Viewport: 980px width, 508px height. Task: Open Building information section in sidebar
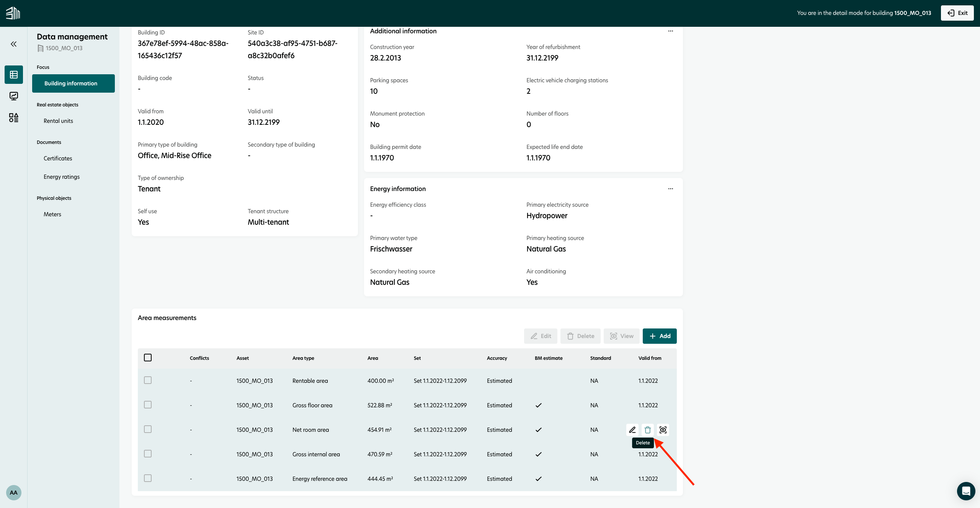point(73,83)
